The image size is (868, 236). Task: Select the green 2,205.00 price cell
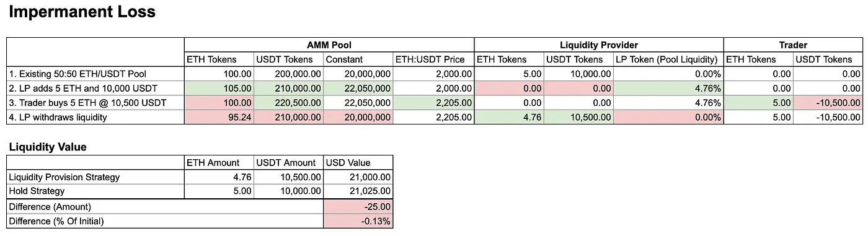[x=434, y=103]
